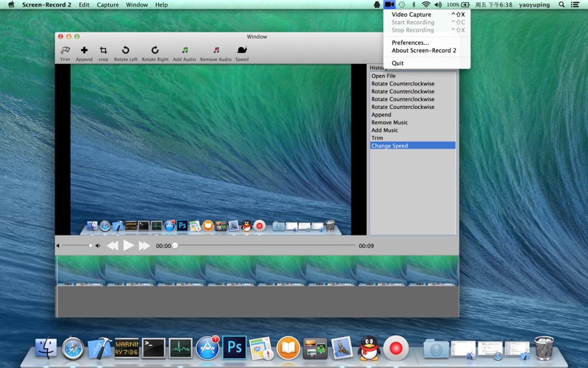The height and width of the screenshot is (368, 588).
Task: Open Photoshop from the Dock
Action: coord(234,347)
